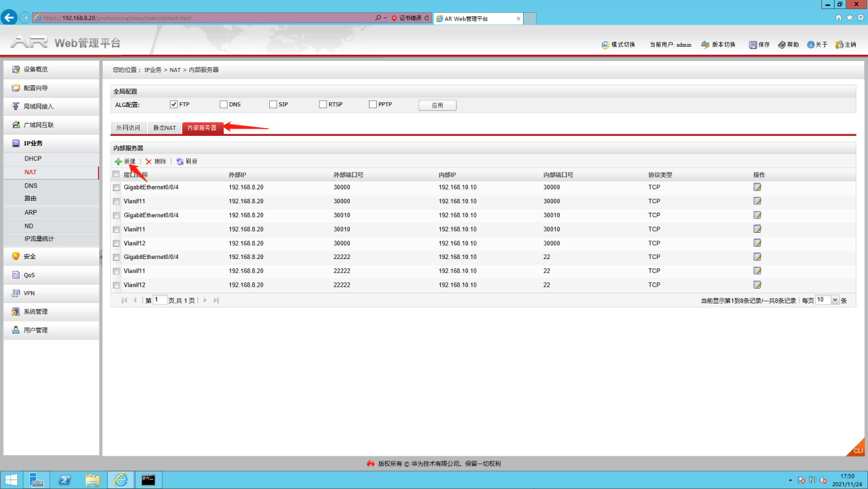Click the 版本切换 version switch icon
Screen dimensions: 868x489
pyautogui.click(x=706, y=45)
